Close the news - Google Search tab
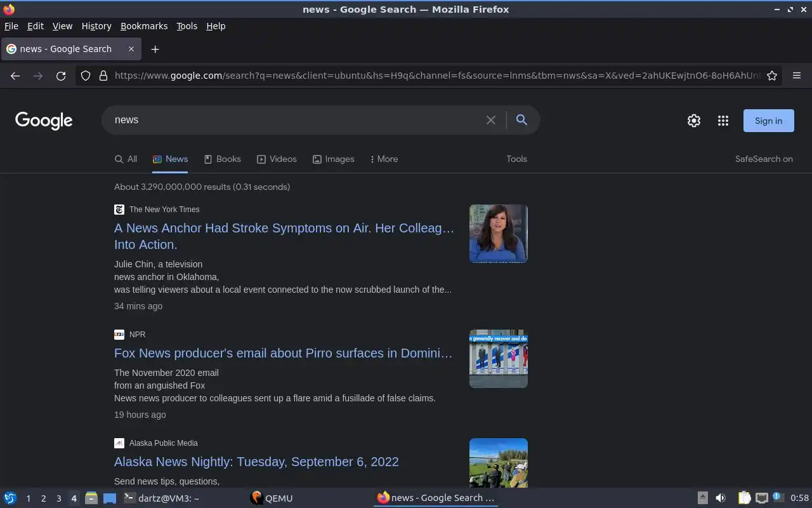The height and width of the screenshot is (508, 812). coord(131,49)
